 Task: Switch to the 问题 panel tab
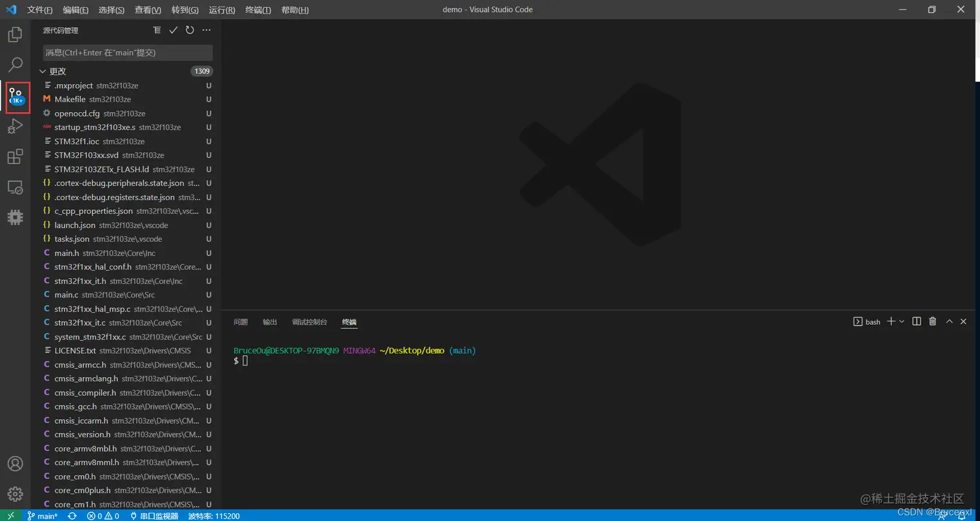pyautogui.click(x=240, y=322)
